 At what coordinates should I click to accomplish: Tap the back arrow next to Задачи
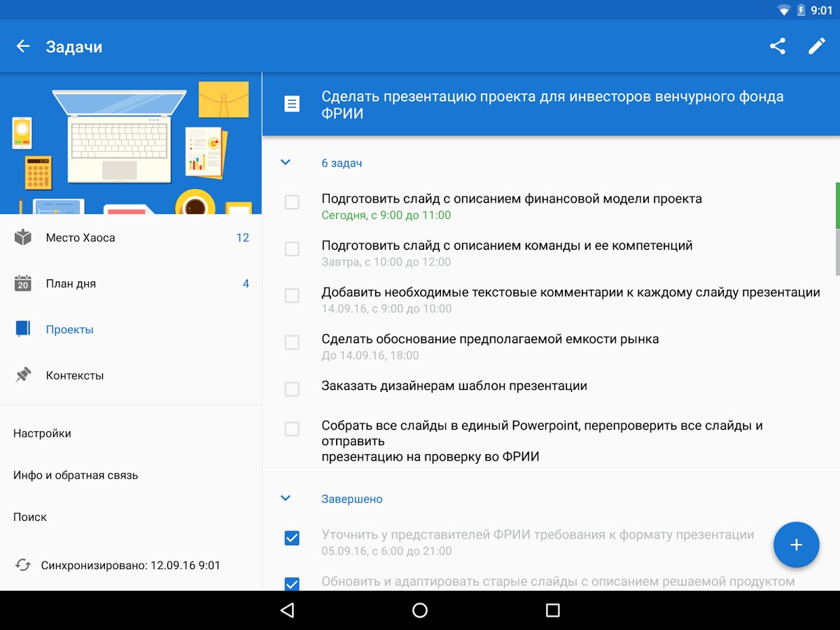(23, 46)
